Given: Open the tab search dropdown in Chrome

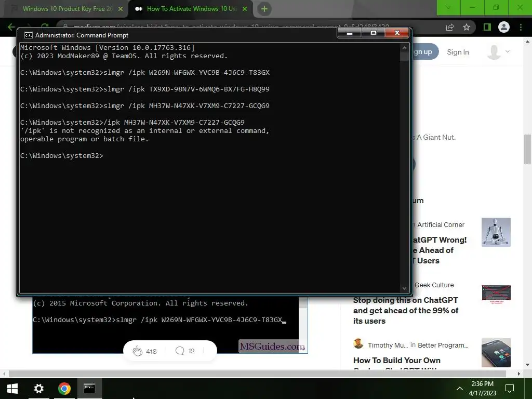Looking at the screenshot, I should [x=448, y=7].
